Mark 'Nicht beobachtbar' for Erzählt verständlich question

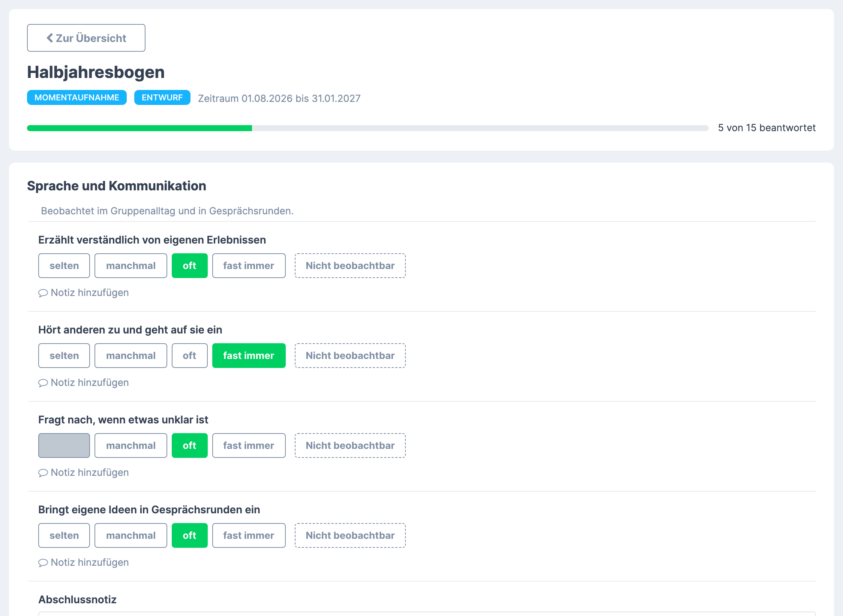pyautogui.click(x=350, y=266)
